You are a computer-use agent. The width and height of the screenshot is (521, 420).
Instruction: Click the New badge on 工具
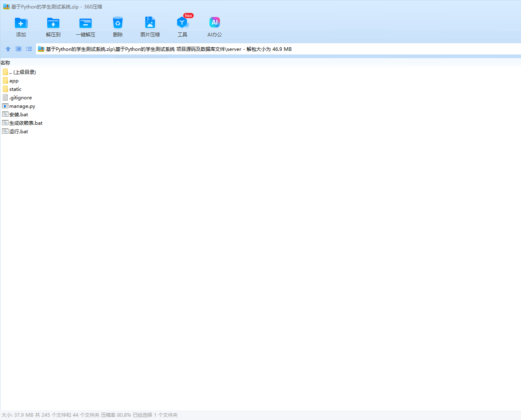click(188, 15)
